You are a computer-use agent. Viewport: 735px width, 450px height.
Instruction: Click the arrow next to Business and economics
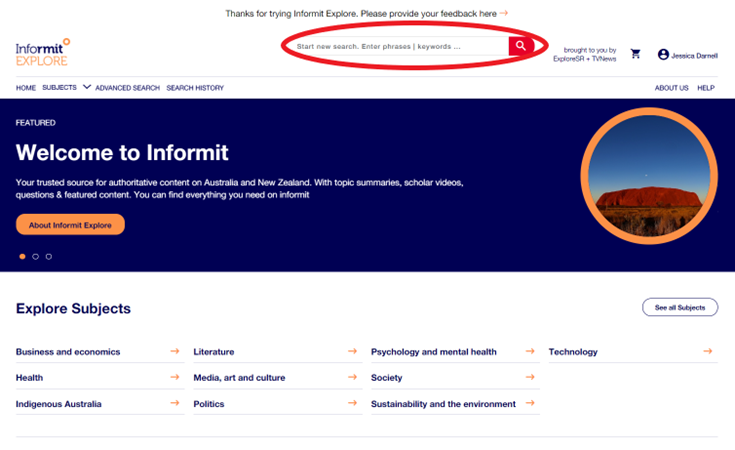click(x=175, y=351)
